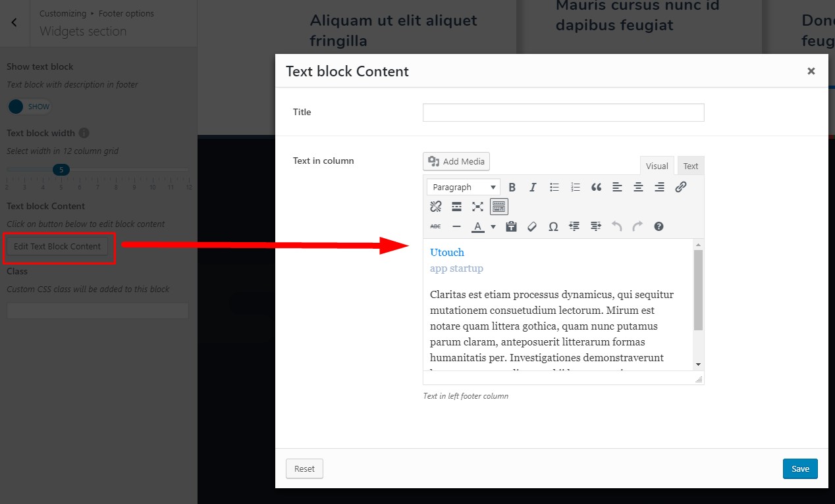This screenshot has width=835, height=504.
Task: Click the clear formatting eraser icon
Action: [x=532, y=226]
